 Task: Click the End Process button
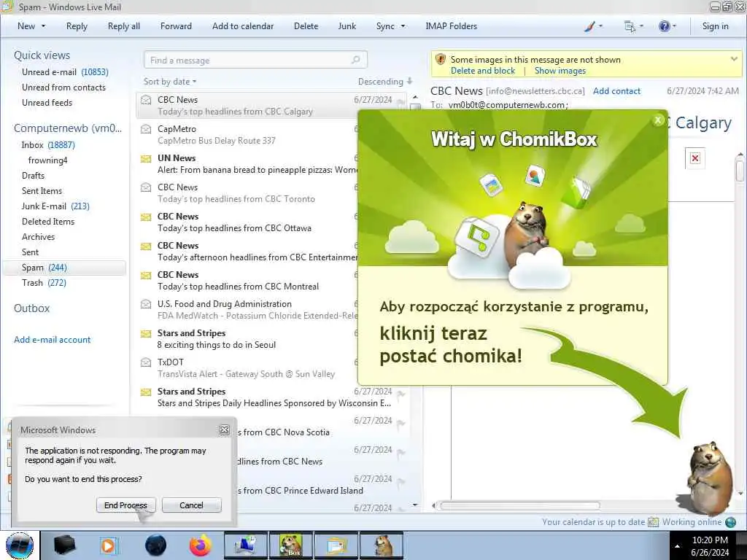point(125,505)
